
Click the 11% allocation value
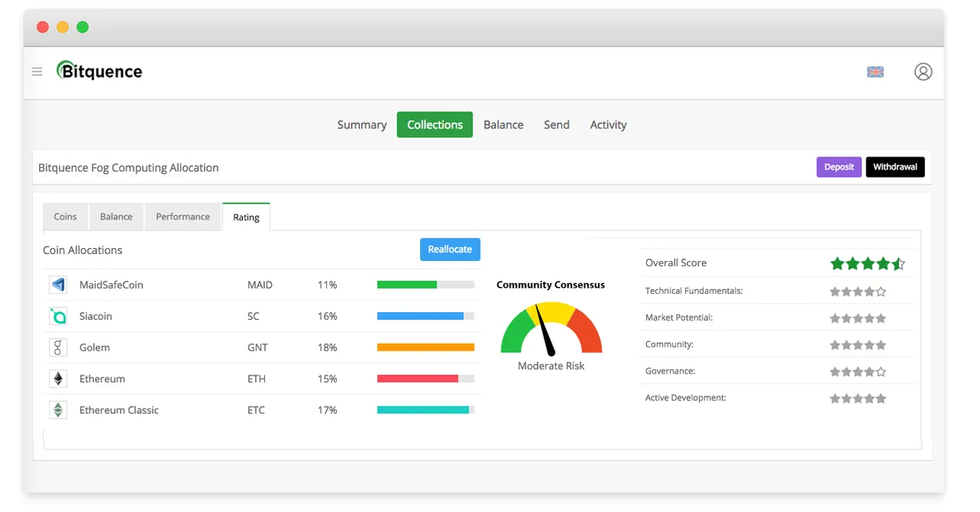(327, 285)
